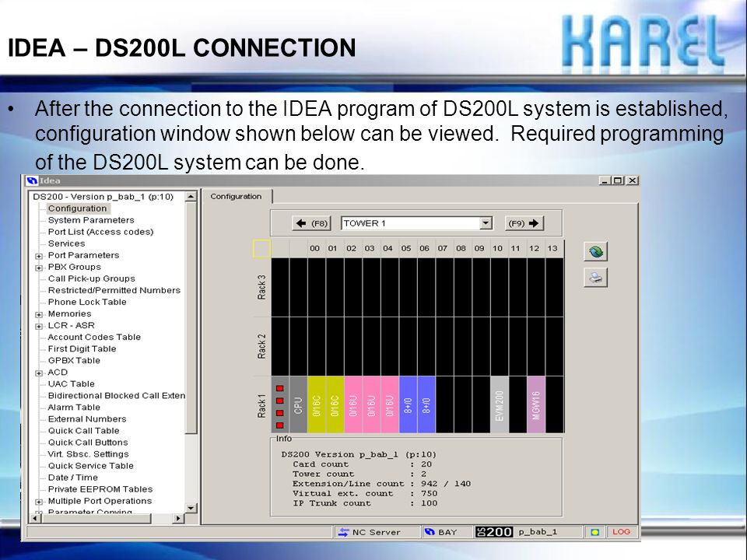Click the NC Server status icon

point(343,532)
